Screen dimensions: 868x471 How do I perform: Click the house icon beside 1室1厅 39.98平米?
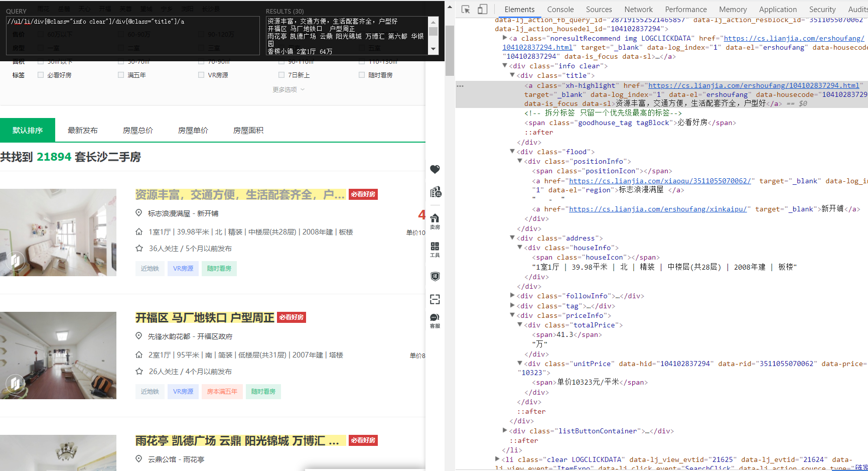[x=139, y=231]
